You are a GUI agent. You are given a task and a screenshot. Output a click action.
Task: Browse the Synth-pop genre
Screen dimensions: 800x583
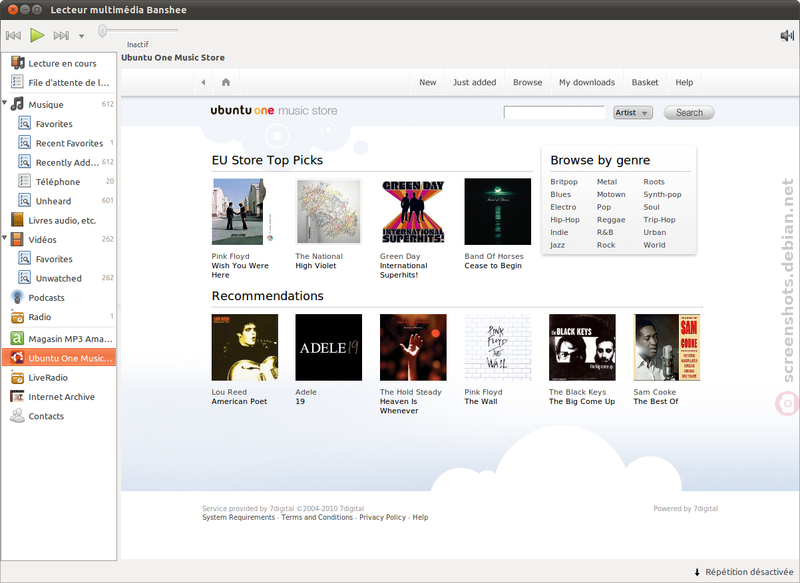pyautogui.click(x=662, y=194)
